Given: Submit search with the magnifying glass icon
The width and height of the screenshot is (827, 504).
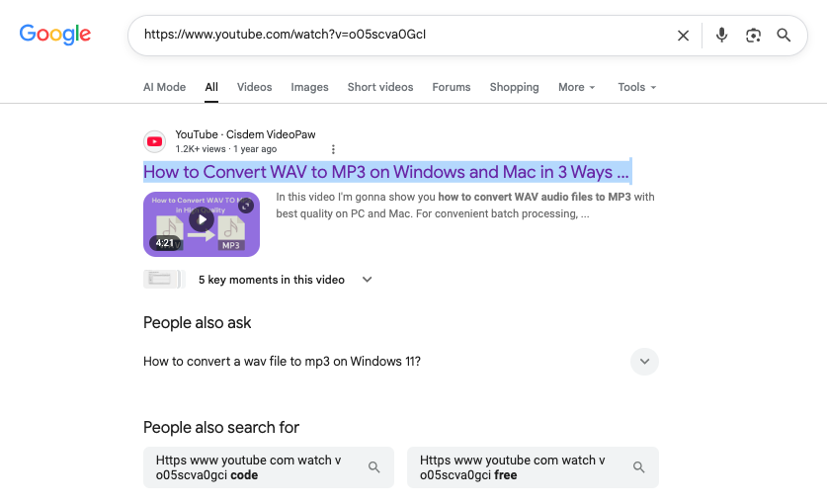Looking at the screenshot, I should coord(784,36).
